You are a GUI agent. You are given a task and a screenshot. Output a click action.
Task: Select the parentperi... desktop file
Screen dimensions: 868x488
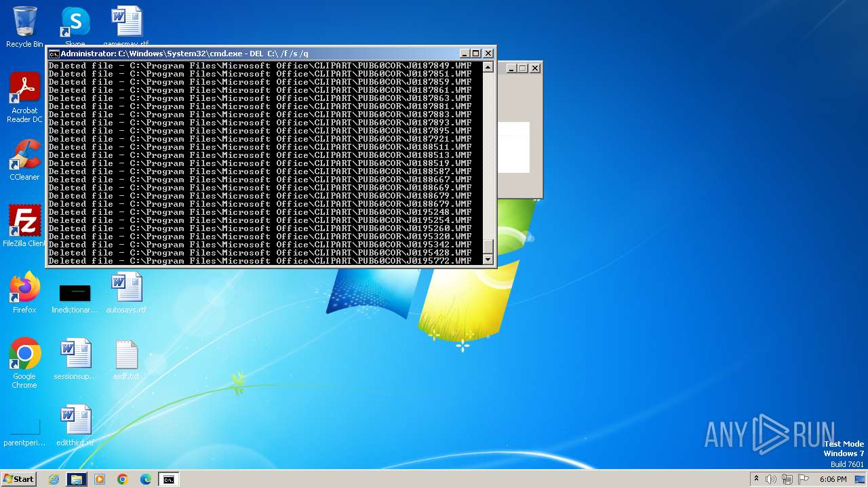pos(24,434)
